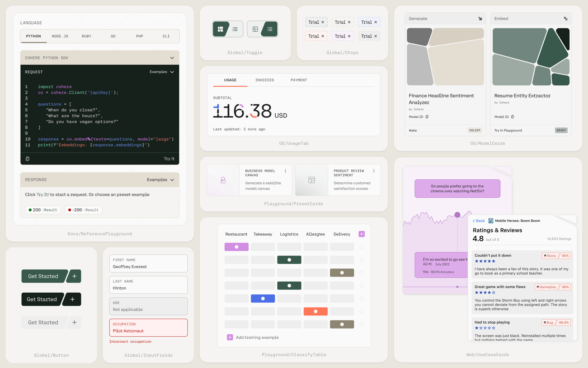Viewport: 588px width, 368px height.
Task: Click the Try it button
Action: [x=169, y=159]
